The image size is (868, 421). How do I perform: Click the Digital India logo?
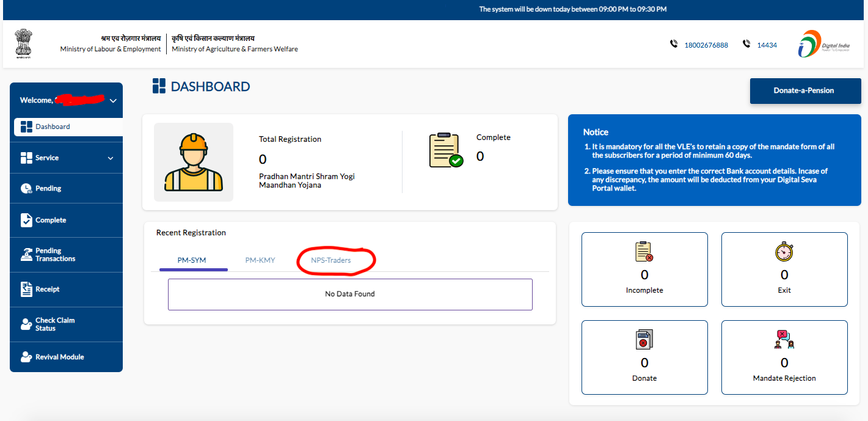(x=822, y=44)
